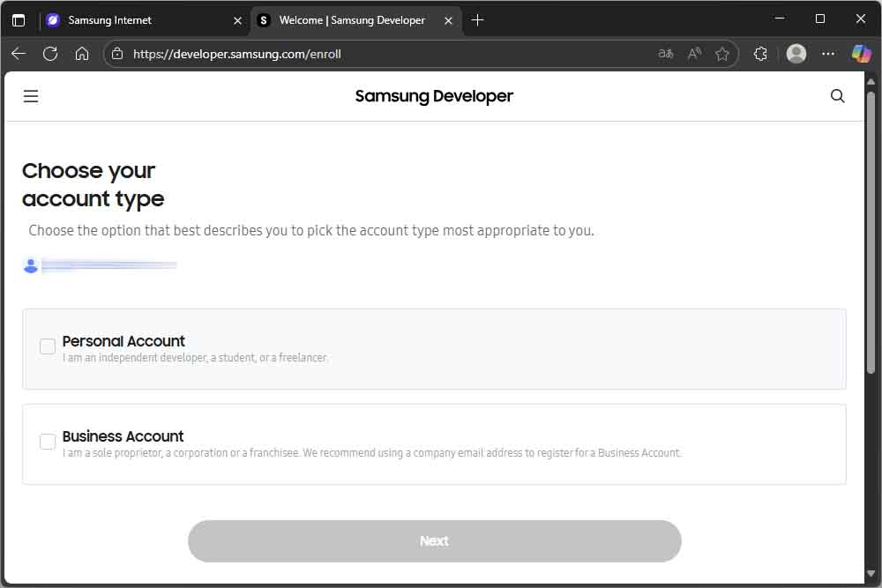Select the Business Account card title
This screenshot has width=882, height=588.
(x=123, y=436)
